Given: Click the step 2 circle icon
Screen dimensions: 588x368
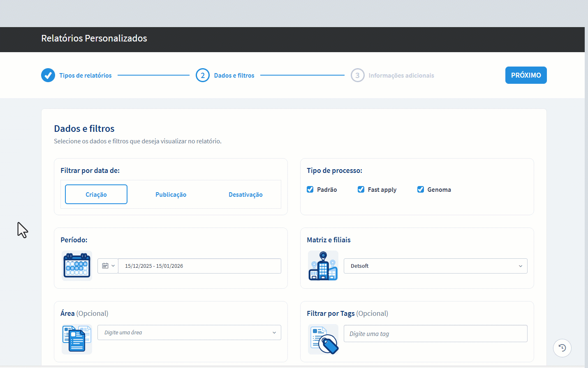Looking at the screenshot, I should (x=203, y=75).
